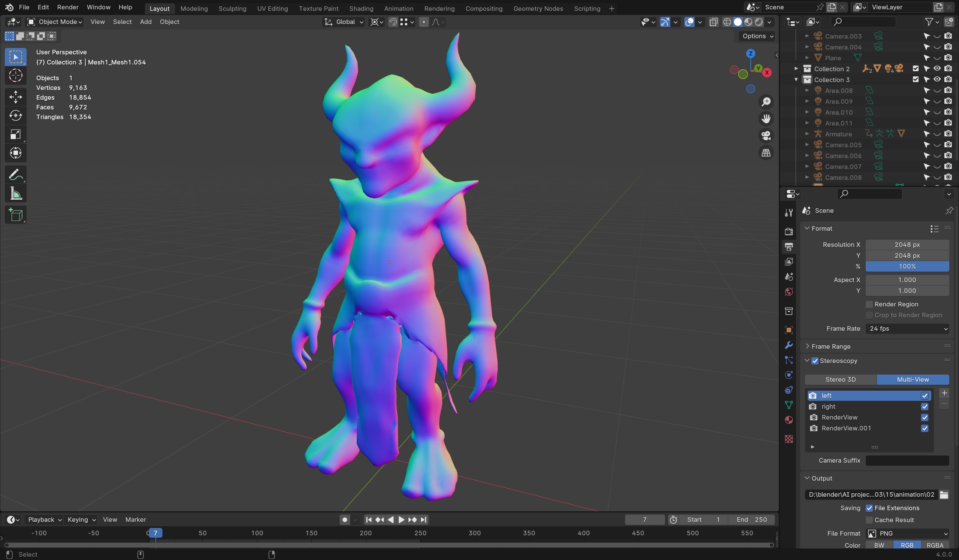Image resolution: width=959 pixels, height=560 pixels.
Task: Open the Options dropdown in viewport
Action: tap(758, 36)
